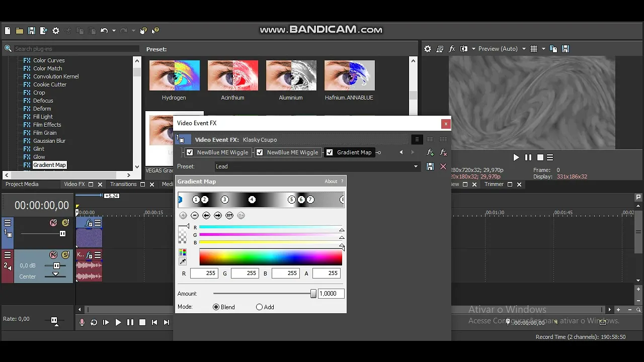This screenshot has width=644, height=362.
Task: Select the Film Grain plug-in
Action: tap(45, 133)
